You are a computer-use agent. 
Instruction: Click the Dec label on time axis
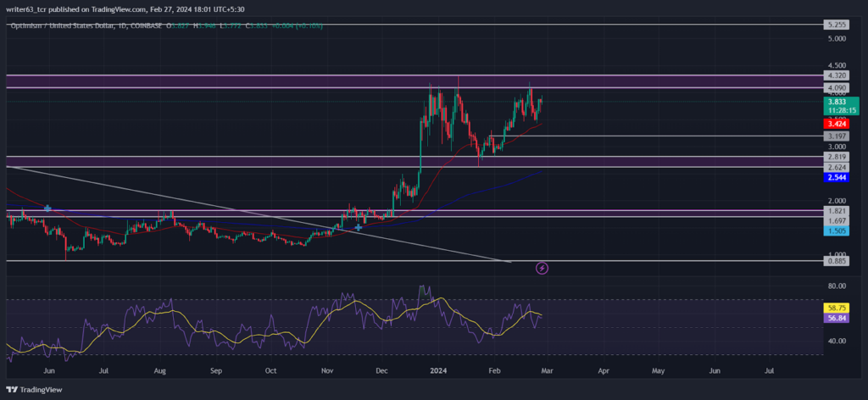[x=382, y=370]
